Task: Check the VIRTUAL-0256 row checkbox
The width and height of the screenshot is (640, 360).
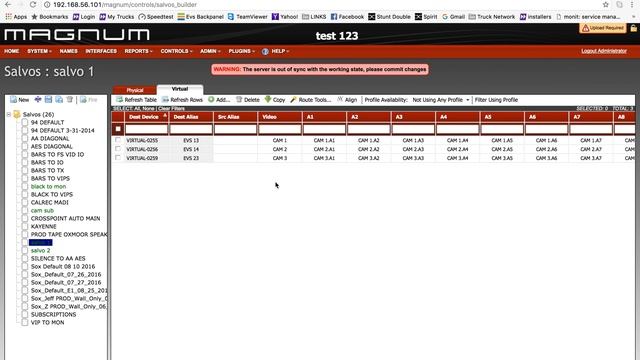Action: pyautogui.click(x=118, y=149)
